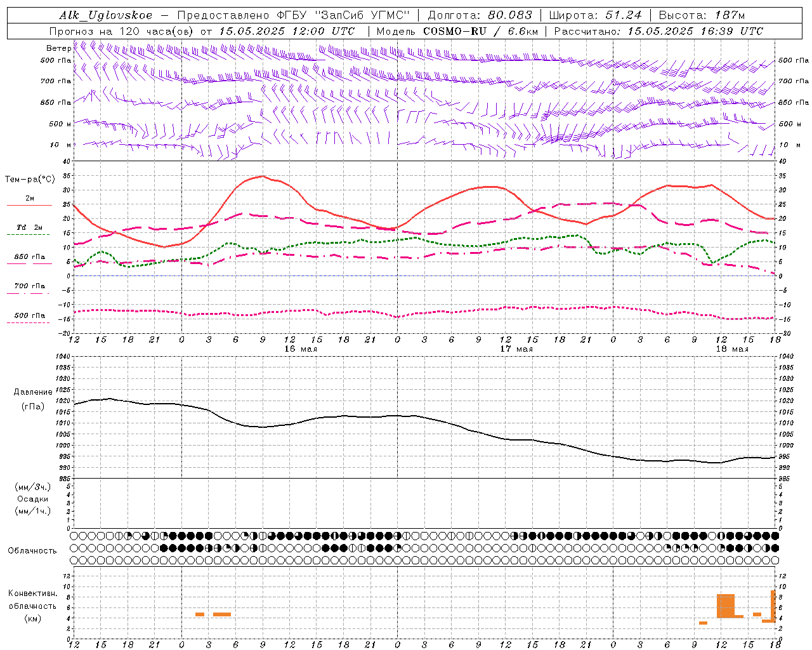This screenshot has width=812, height=650.
Task: Click the 2м temperature legend entry
Action: click(x=29, y=199)
